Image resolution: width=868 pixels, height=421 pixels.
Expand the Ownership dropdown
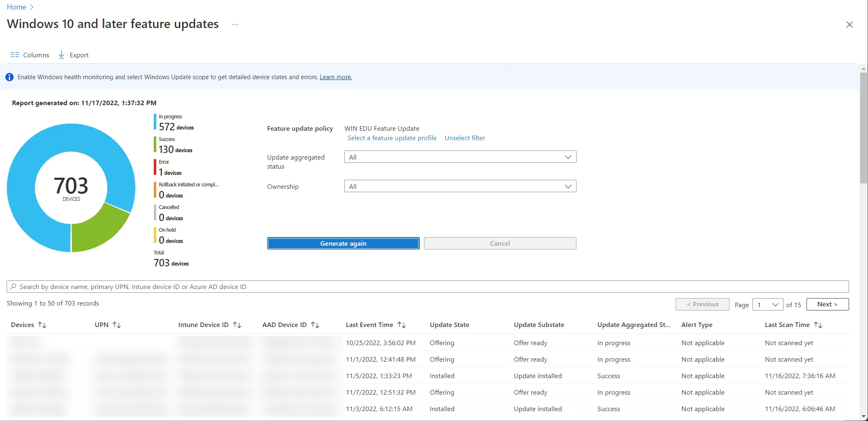[x=460, y=186]
